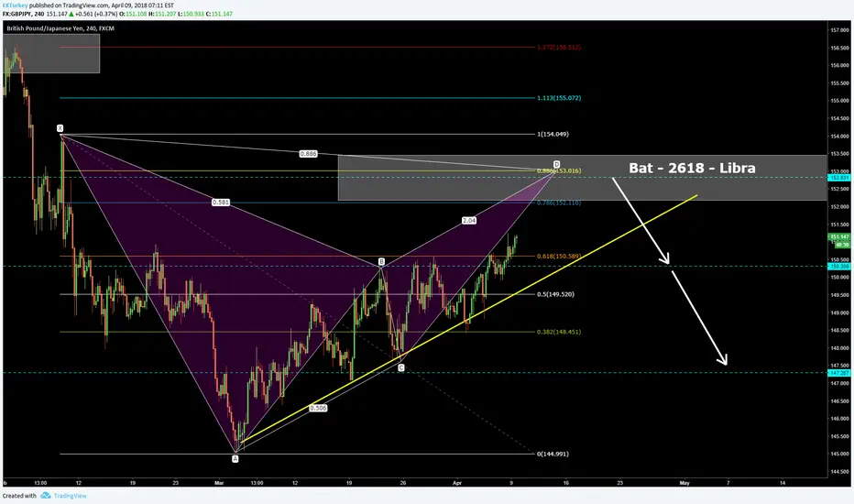
Task: Click the Mar label on time axis
Action: [220, 483]
